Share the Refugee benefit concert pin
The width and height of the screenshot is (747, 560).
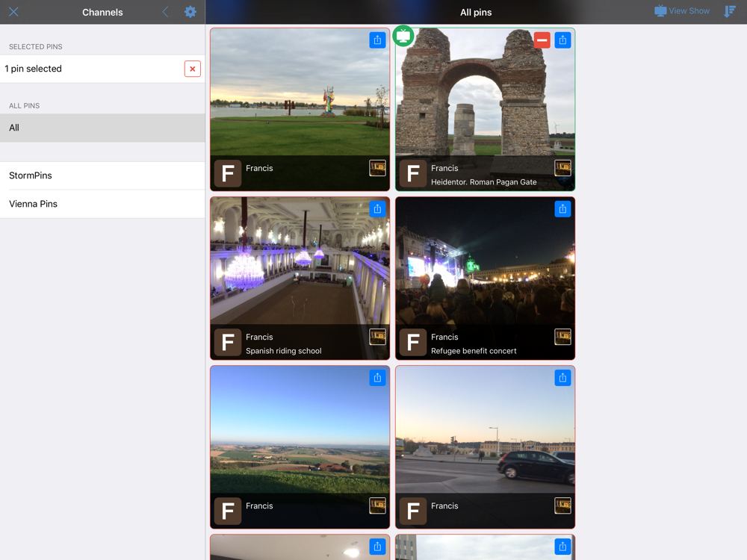pyautogui.click(x=562, y=209)
